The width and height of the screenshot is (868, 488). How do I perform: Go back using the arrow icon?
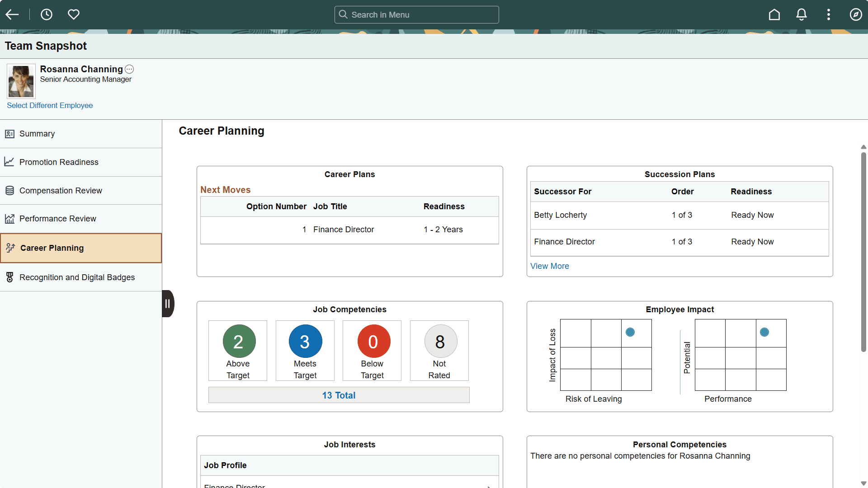(12, 14)
